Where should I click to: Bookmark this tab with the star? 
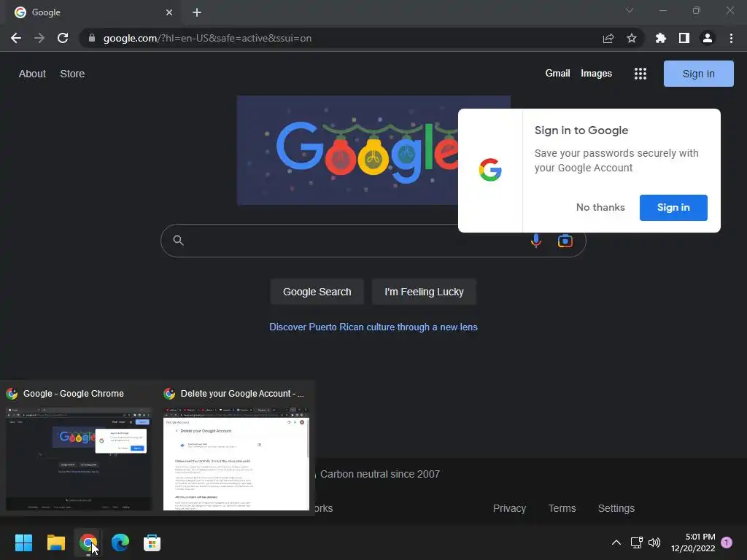632,38
